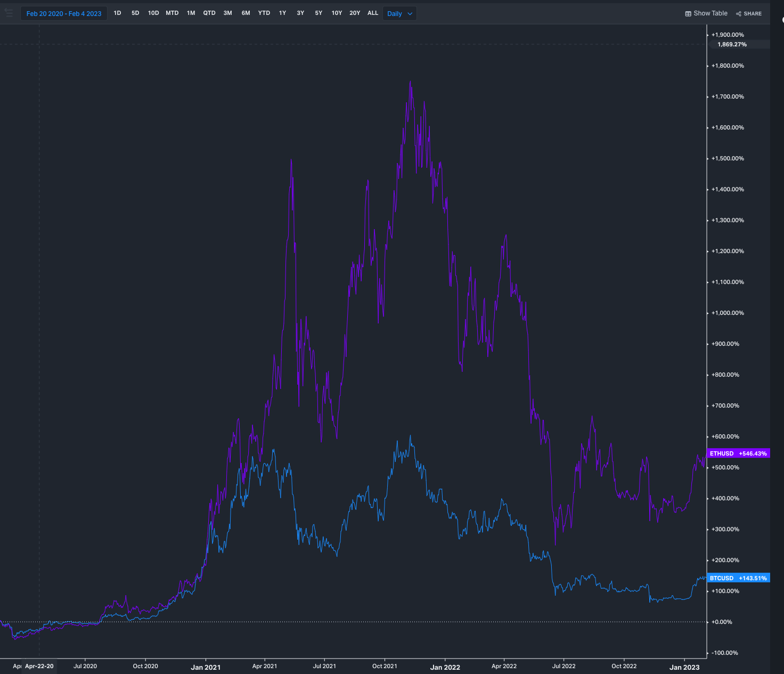The width and height of the screenshot is (784, 674).
Task: Set the range to 20Y
Action: (355, 13)
